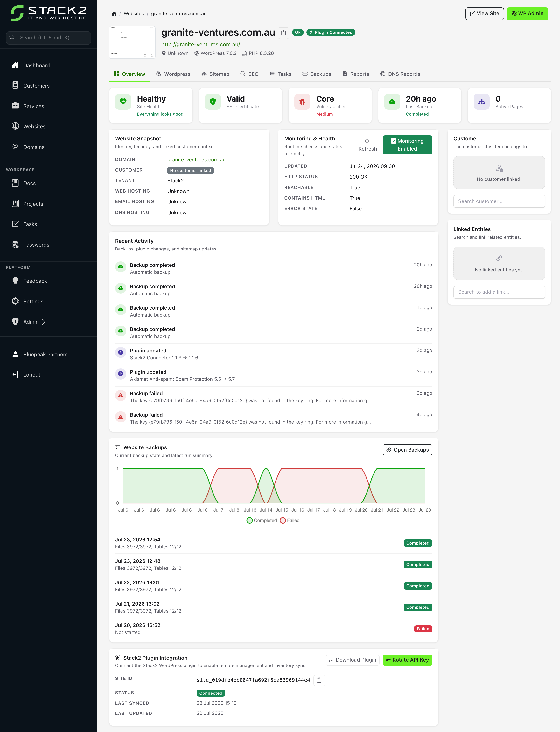
Task: Click the Connected status badge
Action: pos(211,693)
